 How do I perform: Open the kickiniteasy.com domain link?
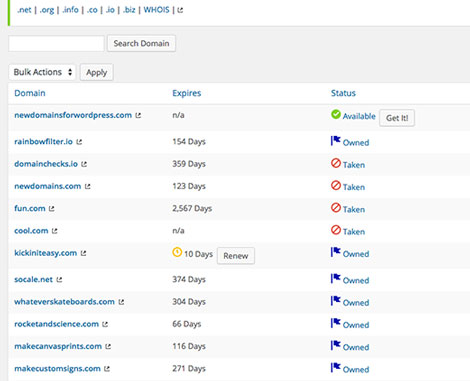46,253
